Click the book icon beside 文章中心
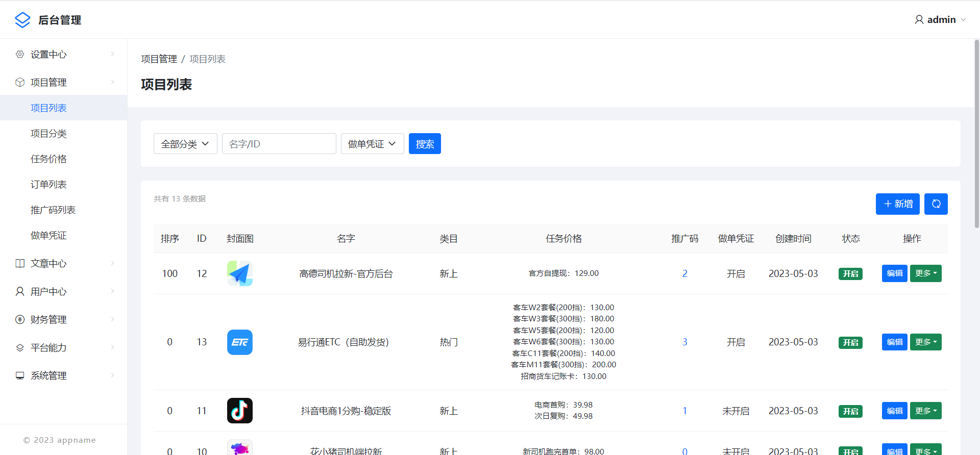The width and height of the screenshot is (980, 455). pyautogui.click(x=20, y=263)
